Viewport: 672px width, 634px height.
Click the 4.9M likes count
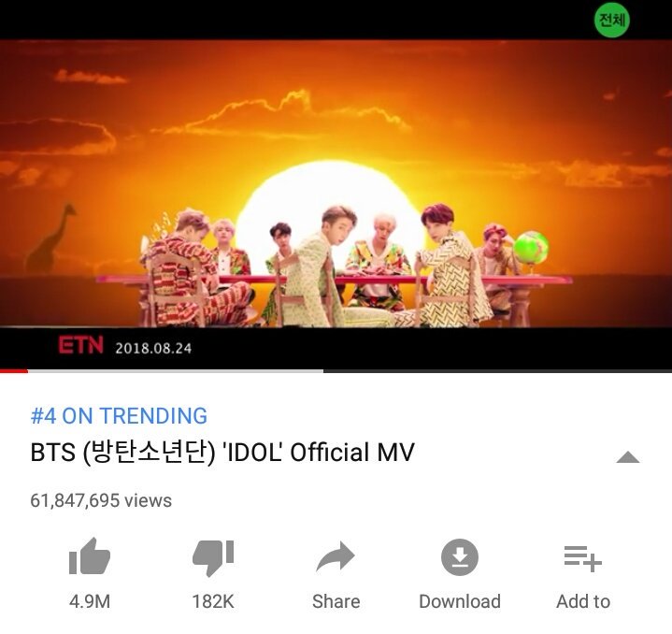(90, 601)
